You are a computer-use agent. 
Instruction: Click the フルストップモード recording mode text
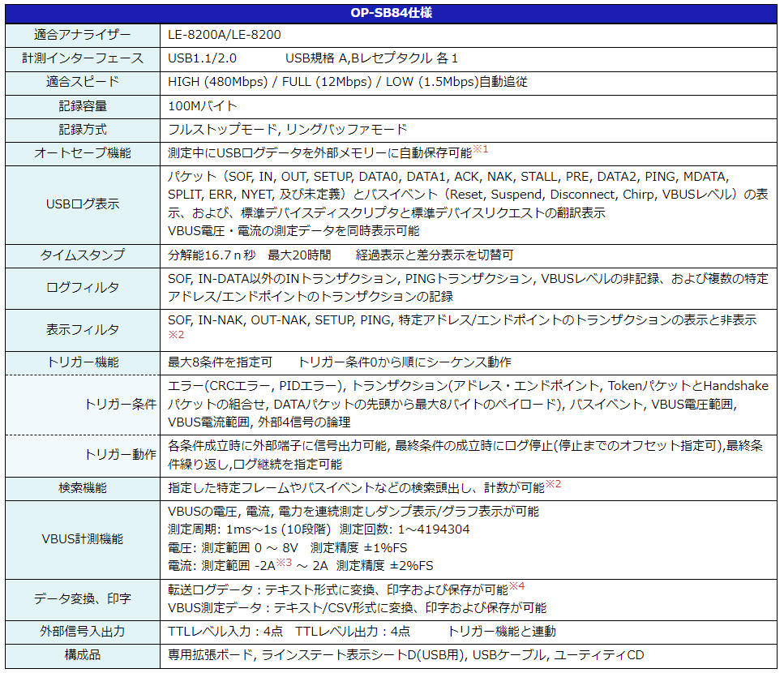[223, 130]
